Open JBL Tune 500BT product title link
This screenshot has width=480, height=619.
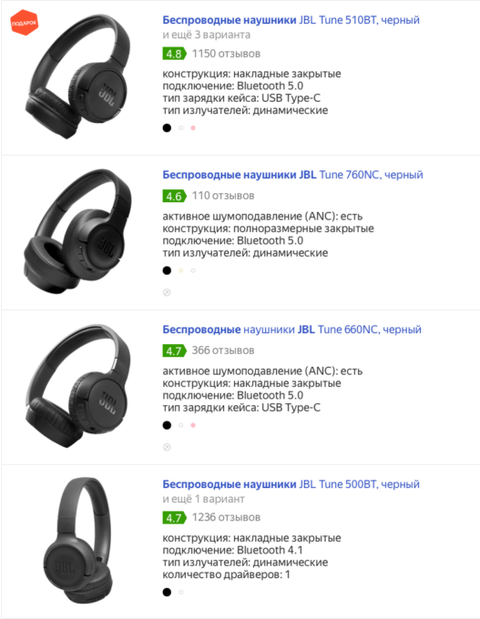[x=291, y=484]
